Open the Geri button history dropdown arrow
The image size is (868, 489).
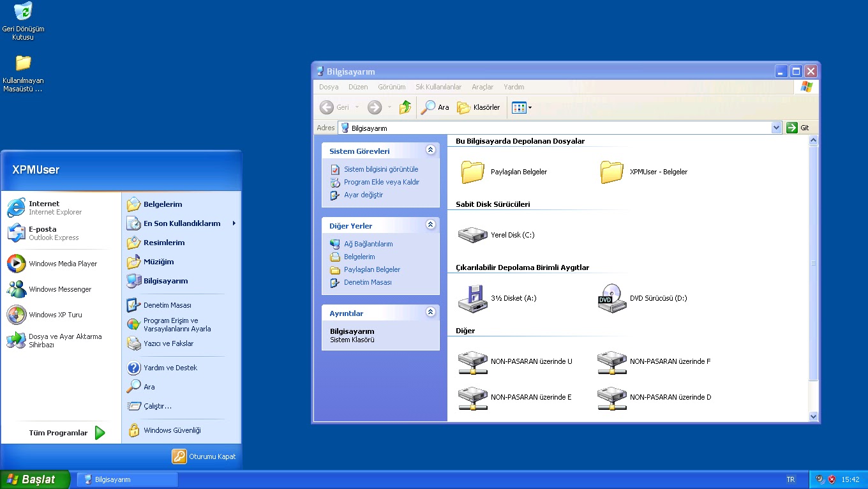(357, 107)
